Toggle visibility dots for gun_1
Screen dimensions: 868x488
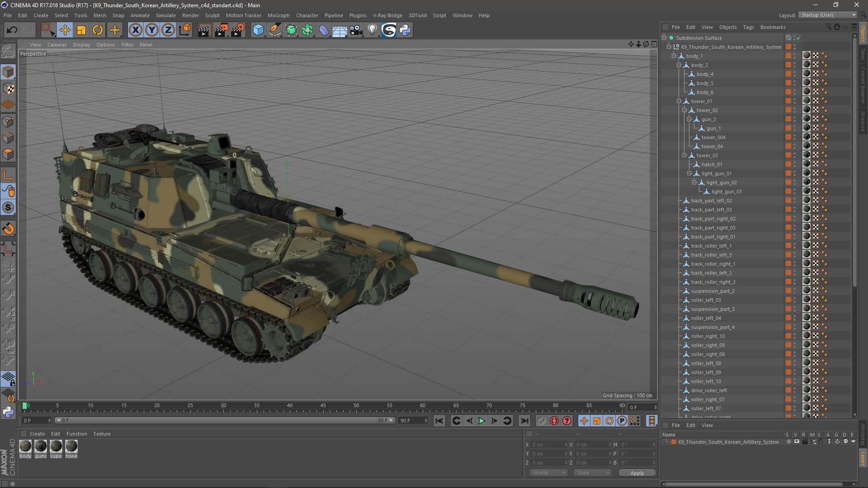click(x=795, y=128)
